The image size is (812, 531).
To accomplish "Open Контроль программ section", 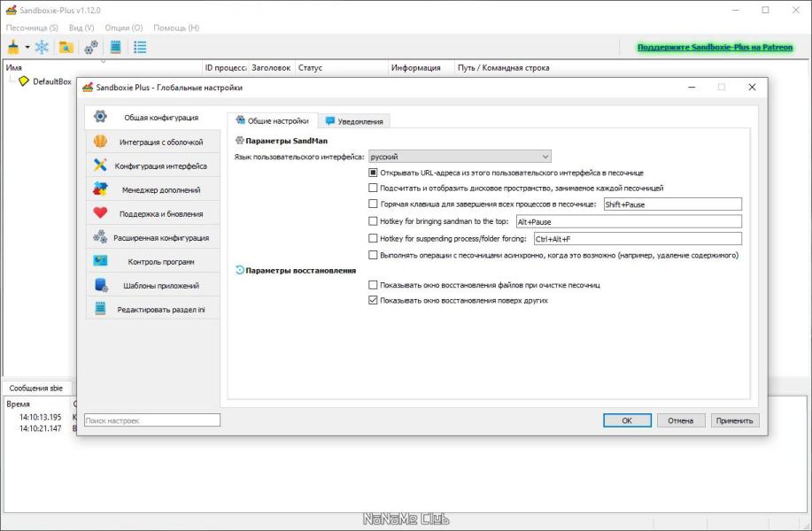I will tap(153, 261).
